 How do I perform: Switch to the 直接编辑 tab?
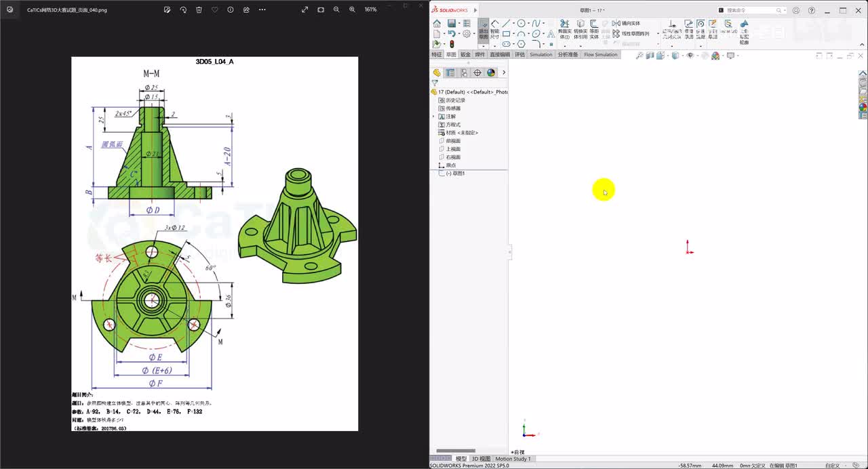500,55
